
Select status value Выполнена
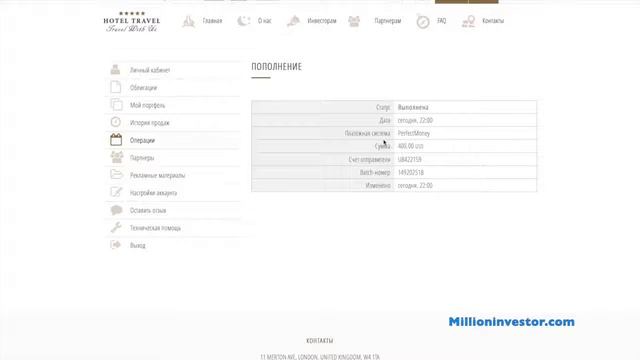coord(413,107)
